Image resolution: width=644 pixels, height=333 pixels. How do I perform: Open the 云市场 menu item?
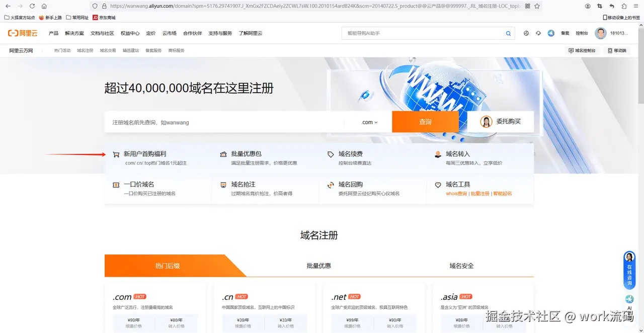coord(170,33)
